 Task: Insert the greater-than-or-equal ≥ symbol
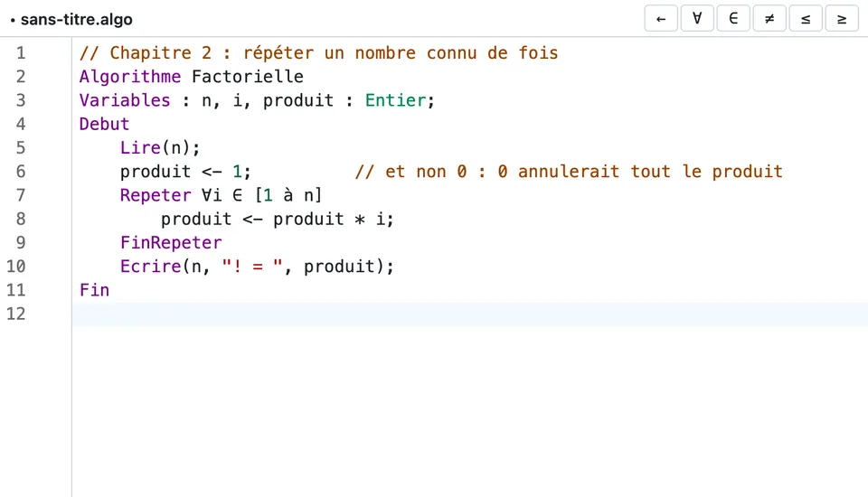tap(842, 19)
